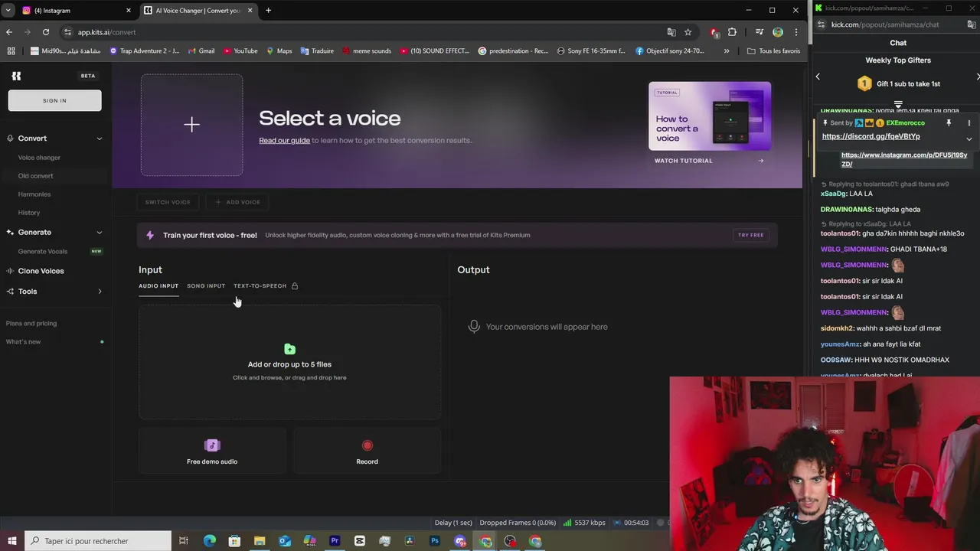Click the lock icon beside Text-to-Speech
This screenshot has height=551, width=980.
click(295, 286)
